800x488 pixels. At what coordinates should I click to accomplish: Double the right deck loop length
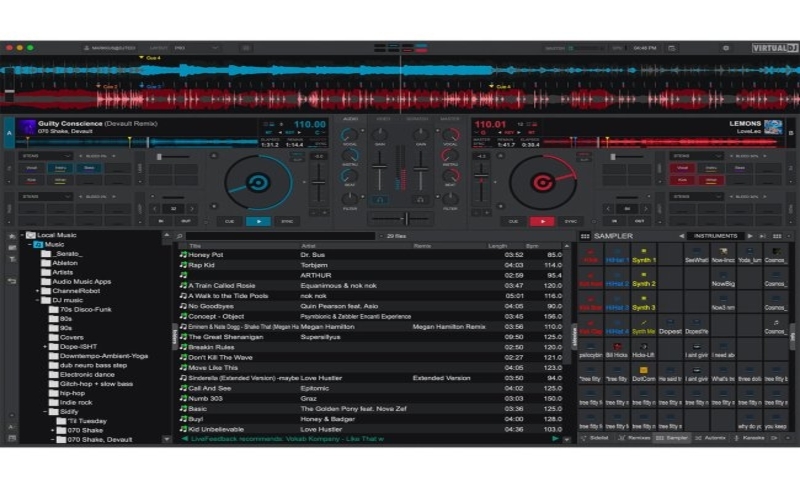pos(645,209)
